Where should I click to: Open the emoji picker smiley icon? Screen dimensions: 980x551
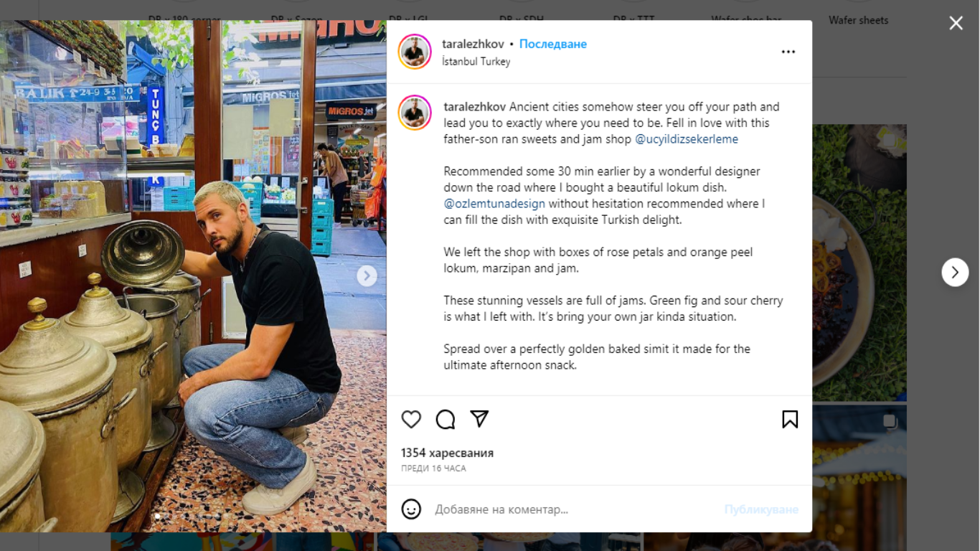(411, 509)
